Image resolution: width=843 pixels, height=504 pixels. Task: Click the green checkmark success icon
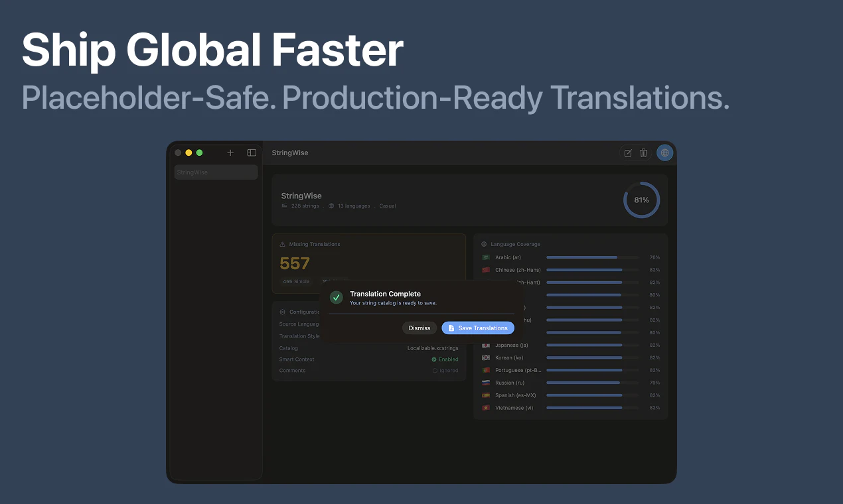click(x=337, y=297)
